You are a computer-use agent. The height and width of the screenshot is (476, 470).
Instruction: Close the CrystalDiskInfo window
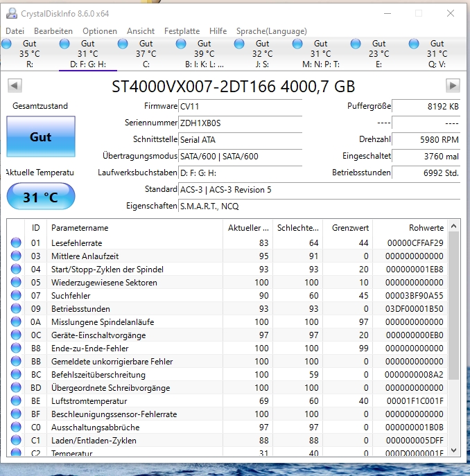(x=451, y=13)
